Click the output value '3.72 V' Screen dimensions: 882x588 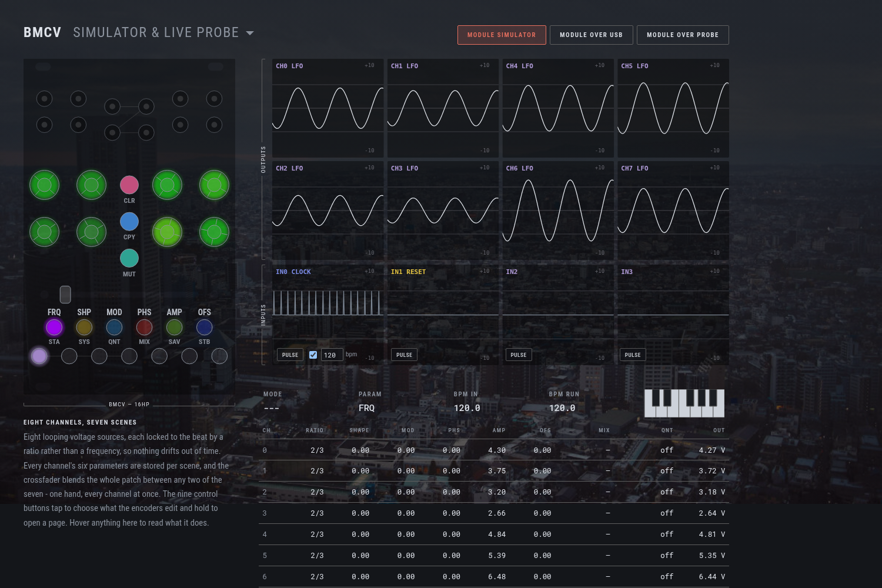(712, 471)
